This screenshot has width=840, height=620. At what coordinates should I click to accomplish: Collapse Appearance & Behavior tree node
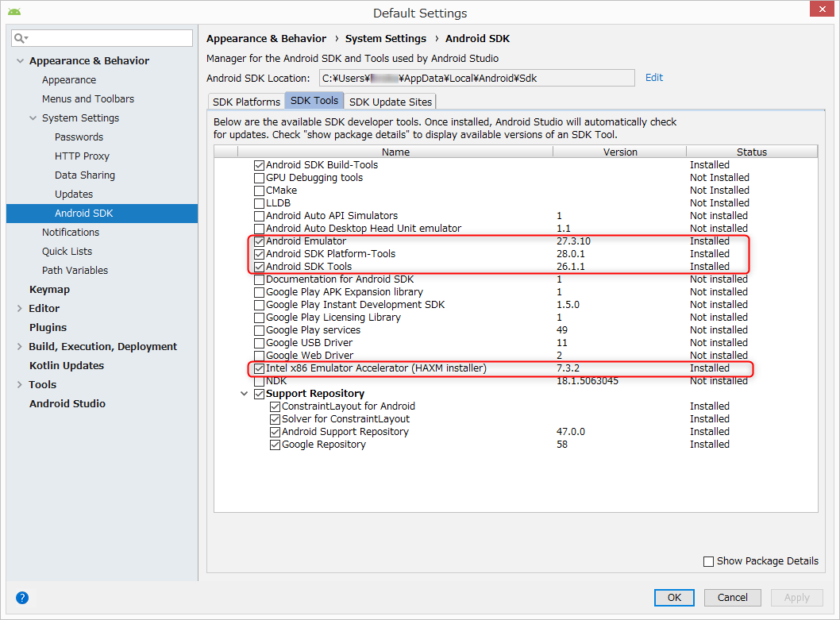point(20,60)
